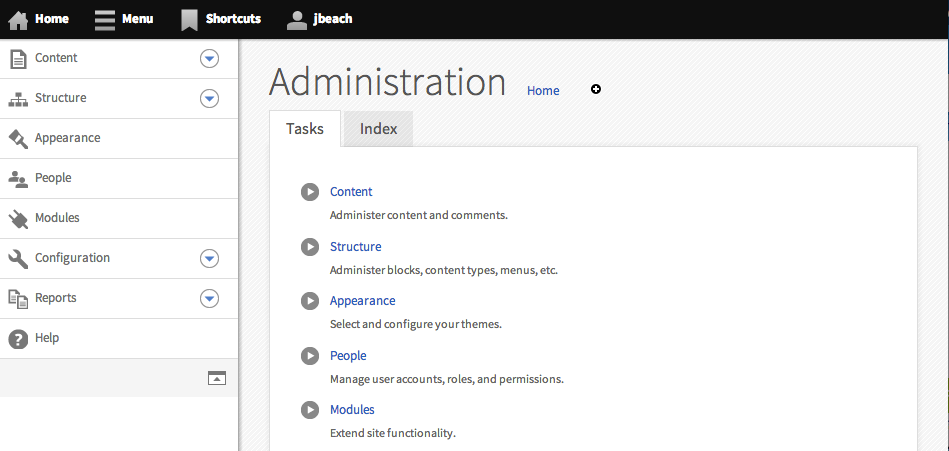The height and width of the screenshot is (451, 949).
Task: Click the Content document icon in sidebar
Action: 19,59
